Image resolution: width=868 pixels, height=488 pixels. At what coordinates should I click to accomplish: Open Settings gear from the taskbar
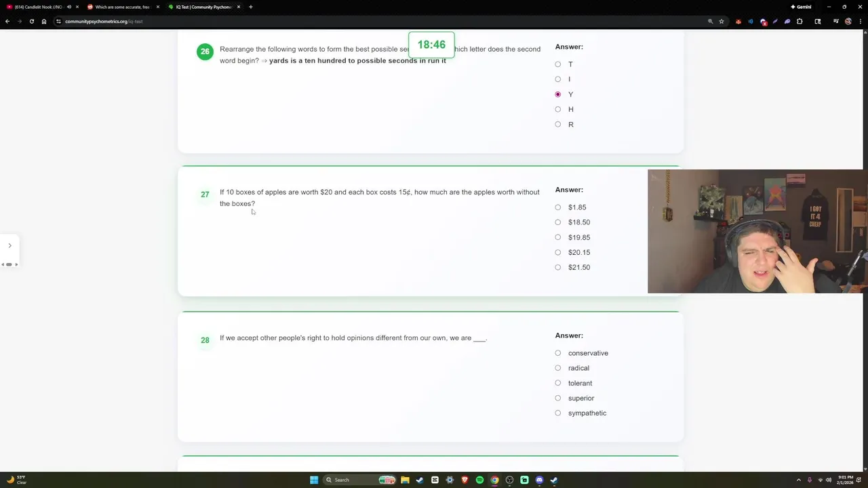450,480
